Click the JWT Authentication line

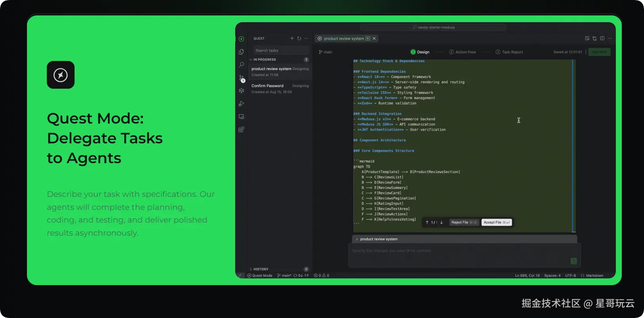(399, 129)
